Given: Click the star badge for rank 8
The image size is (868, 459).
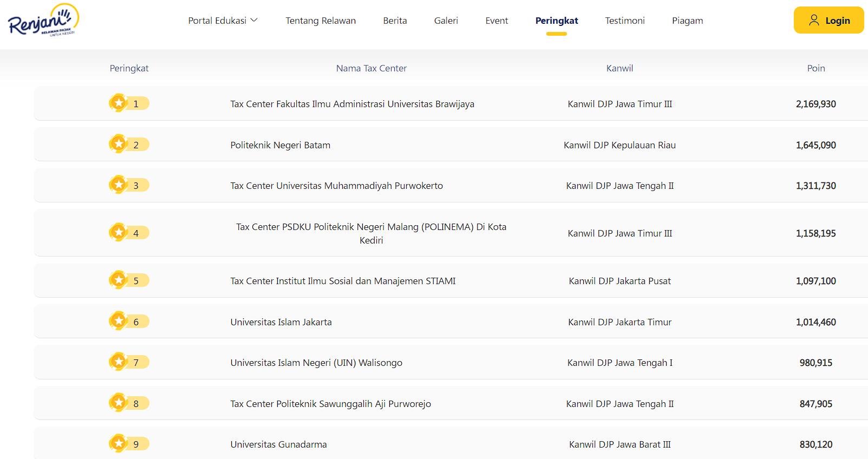Looking at the screenshot, I should coord(119,403).
